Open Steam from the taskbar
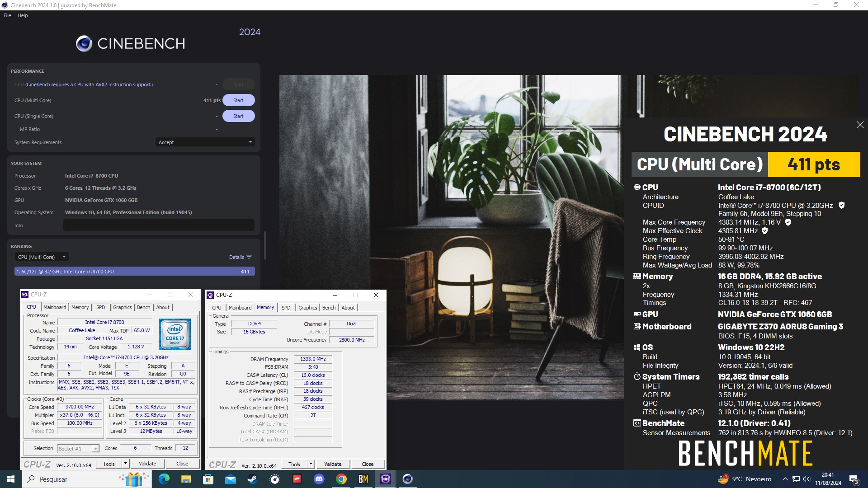Viewport: 868px width, 488px height. click(x=253, y=479)
